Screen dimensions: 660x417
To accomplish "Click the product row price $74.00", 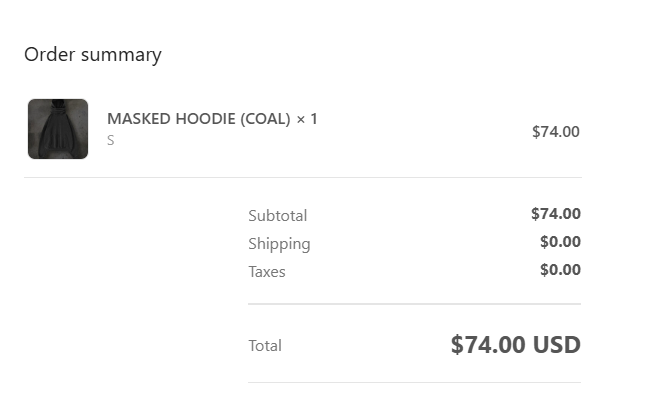I will tap(555, 131).
